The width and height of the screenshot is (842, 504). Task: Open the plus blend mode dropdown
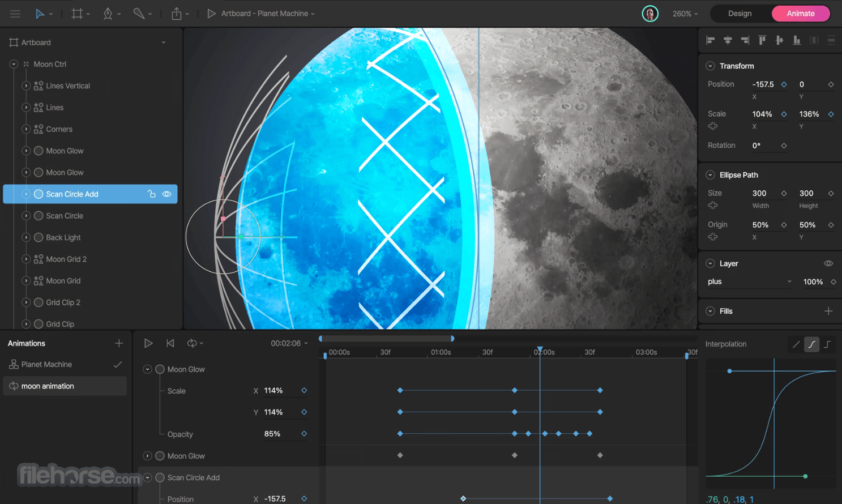tap(749, 282)
